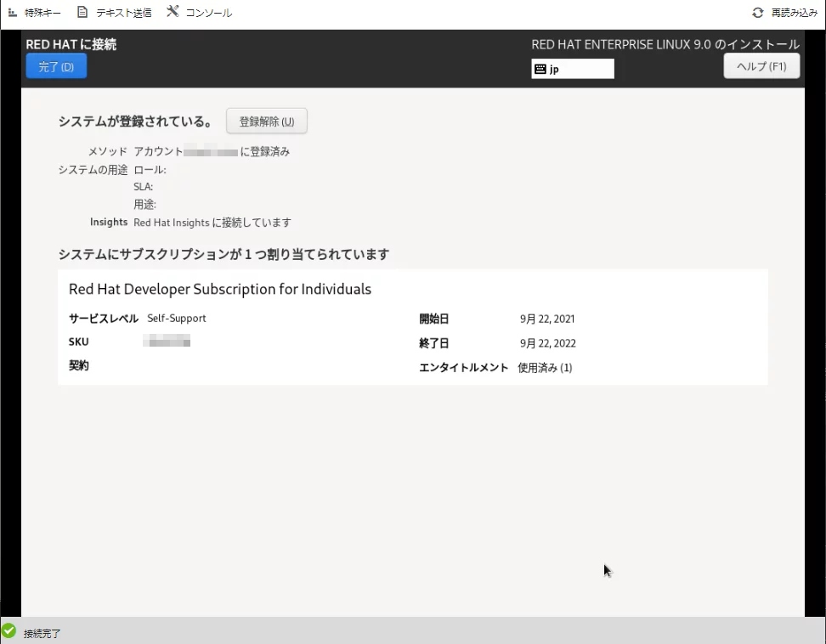Click the Self-Support service level value
826x644 pixels.
coord(176,319)
